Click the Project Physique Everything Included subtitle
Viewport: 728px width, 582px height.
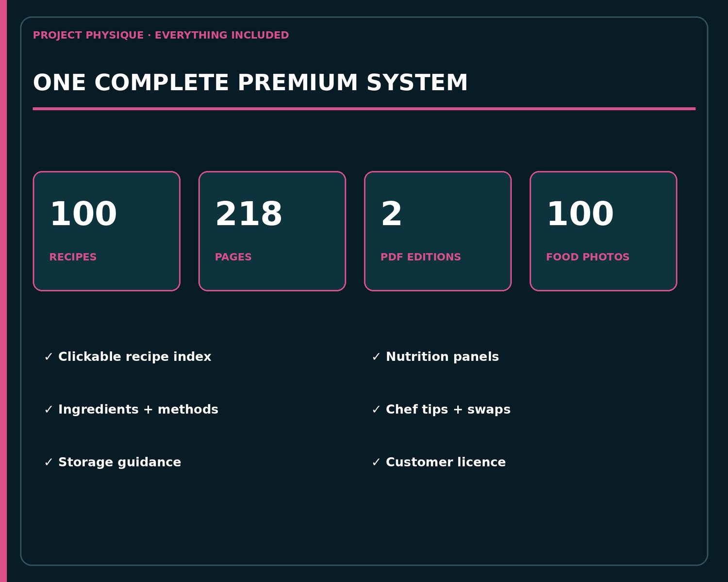pos(161,35)
